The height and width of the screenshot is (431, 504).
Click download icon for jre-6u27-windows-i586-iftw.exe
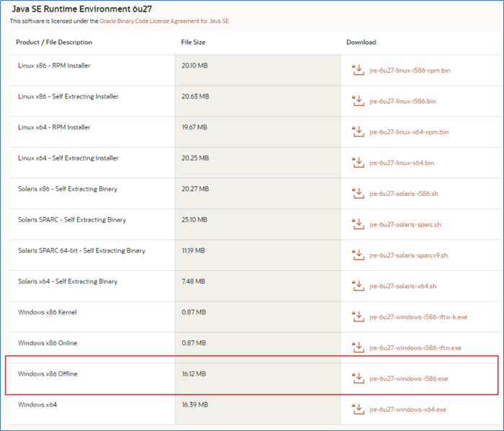coord(358,347)
